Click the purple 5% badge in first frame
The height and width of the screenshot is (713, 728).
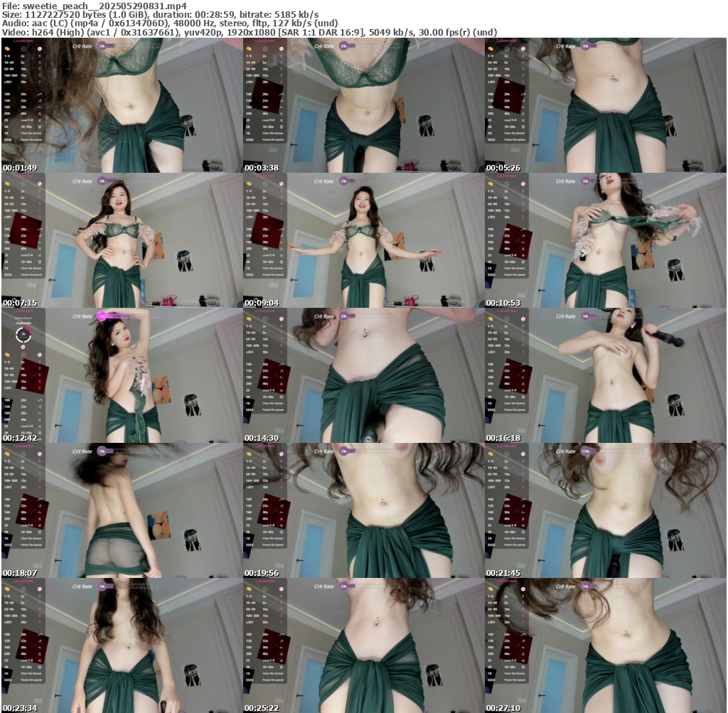tap(102, 45)
